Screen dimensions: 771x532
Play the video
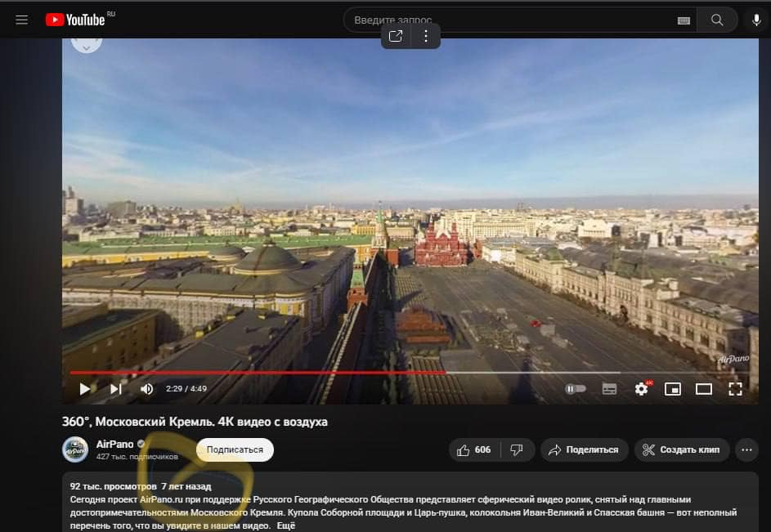84,389
